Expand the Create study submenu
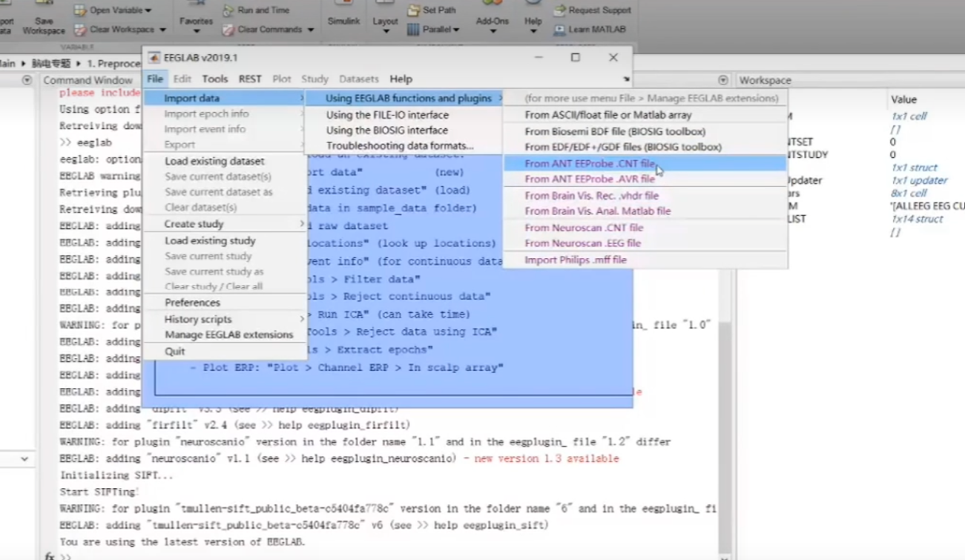The width and height of the screenshot is (965, 560). 194,224
